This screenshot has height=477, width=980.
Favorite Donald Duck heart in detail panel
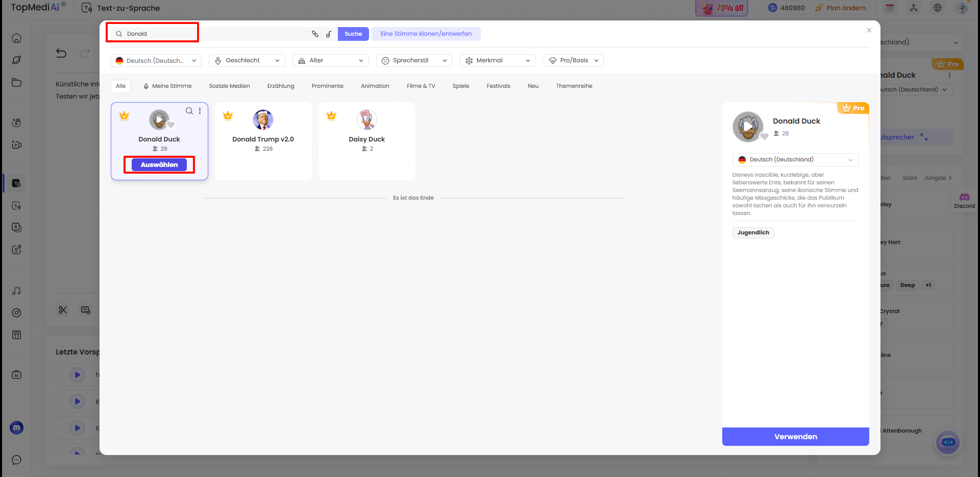pyautogui.click(x=764, y=136)
